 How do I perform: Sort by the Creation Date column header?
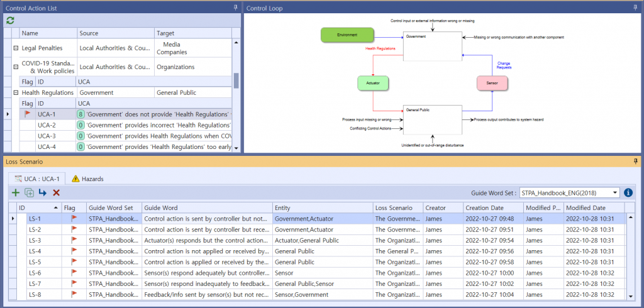point(493,208)
